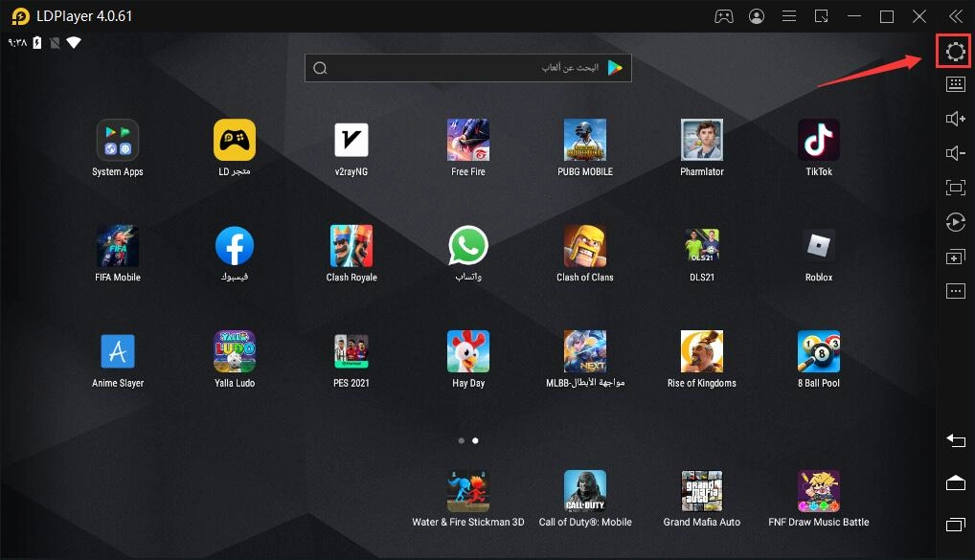The height and width of the screenshot is (560, 975).
Task: Open keyboard mapping tool in sidebar
Action: point(956,84)
